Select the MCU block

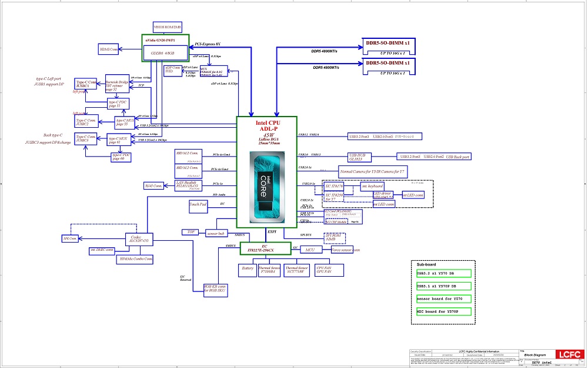[x=311, y=250]
